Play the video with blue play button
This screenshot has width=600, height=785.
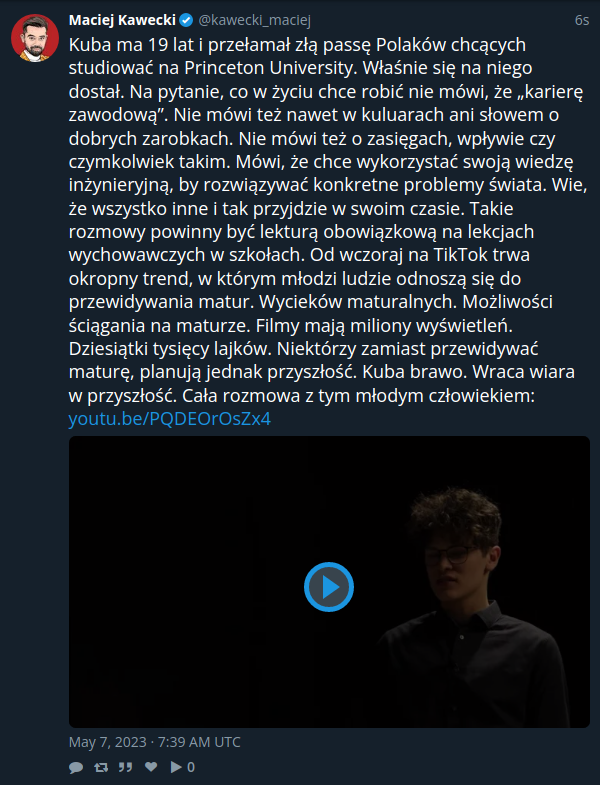point(329,587)
